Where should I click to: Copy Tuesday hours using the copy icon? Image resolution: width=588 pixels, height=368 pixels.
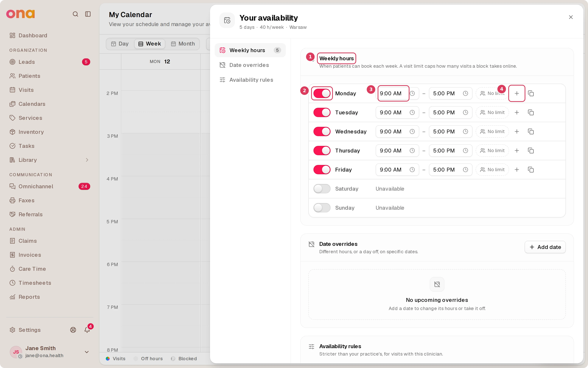coord(531,112)
